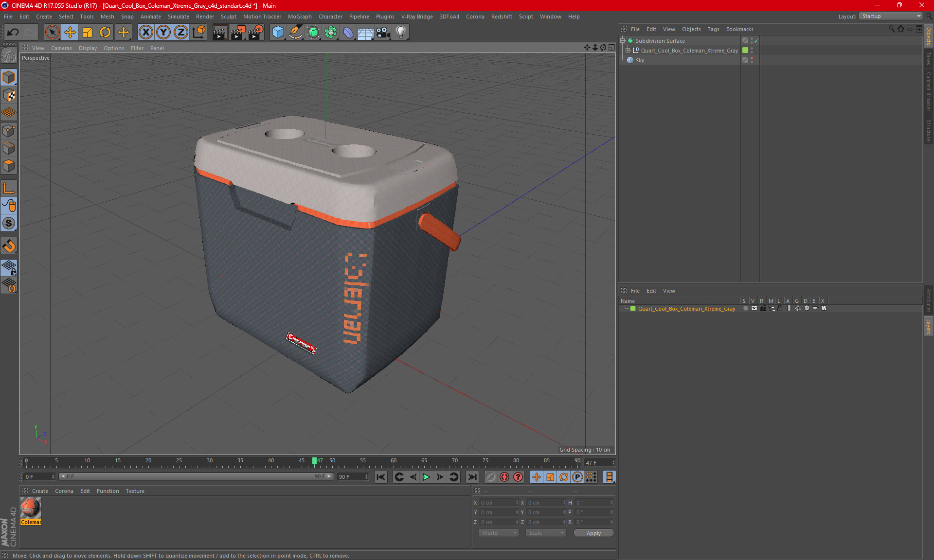Viewport: 934px width, 560px height.
Task: Go to start of animation
Action: pos(381,477)
